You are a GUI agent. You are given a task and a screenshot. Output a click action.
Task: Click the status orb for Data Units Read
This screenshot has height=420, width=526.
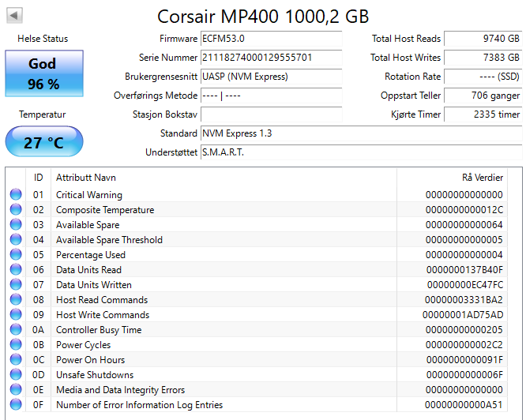click(16, 270)
